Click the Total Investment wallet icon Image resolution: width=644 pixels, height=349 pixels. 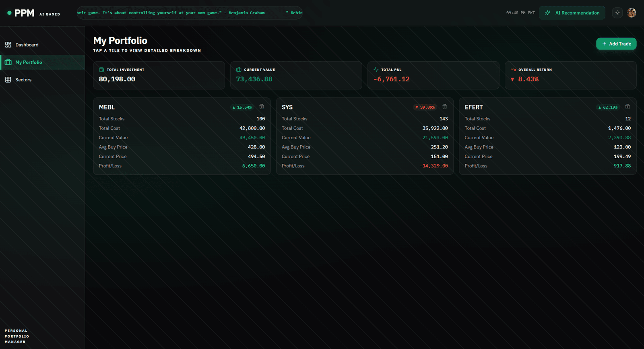101,70
